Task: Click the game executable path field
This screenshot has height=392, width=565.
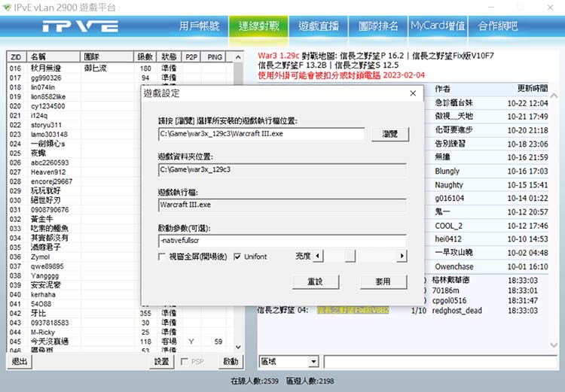Action: pyautogui.click(x=261, y=134)
